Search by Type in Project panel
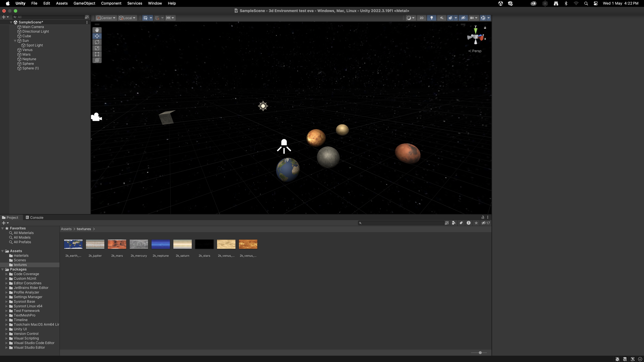This screenshot has height=362, width=644. (x=454, y=223)
